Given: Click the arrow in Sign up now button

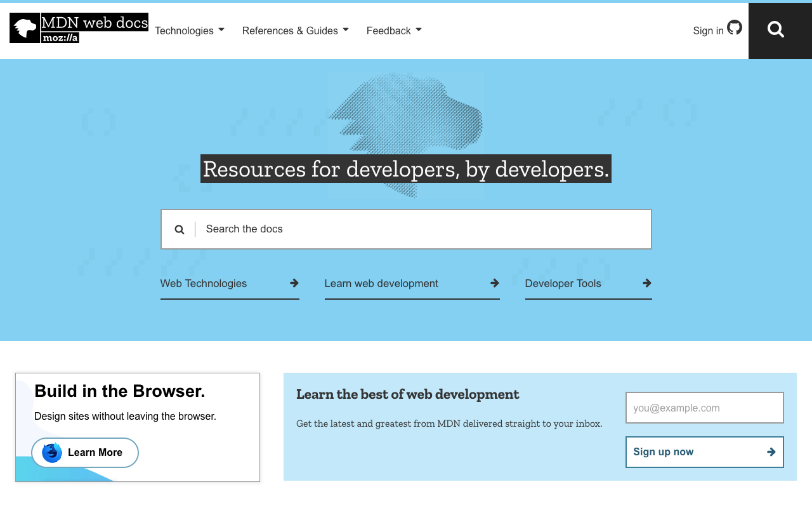Looking at the screenshot, I should [771, 452].
